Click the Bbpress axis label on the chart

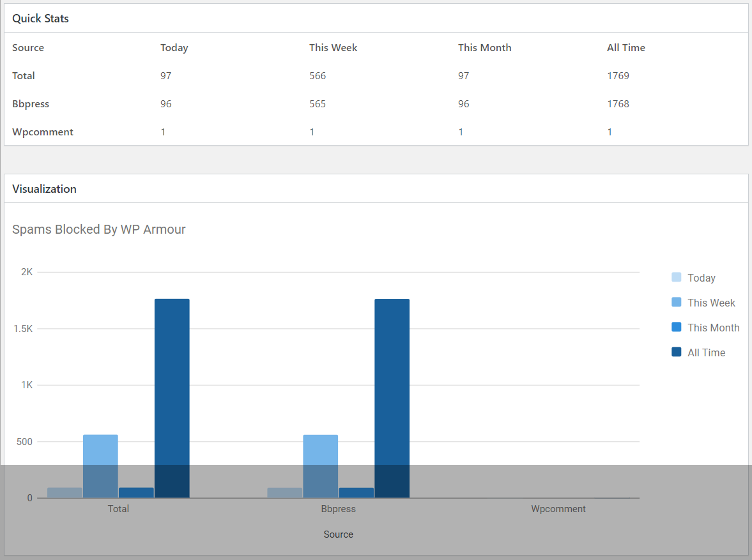[x=338, y=508]
